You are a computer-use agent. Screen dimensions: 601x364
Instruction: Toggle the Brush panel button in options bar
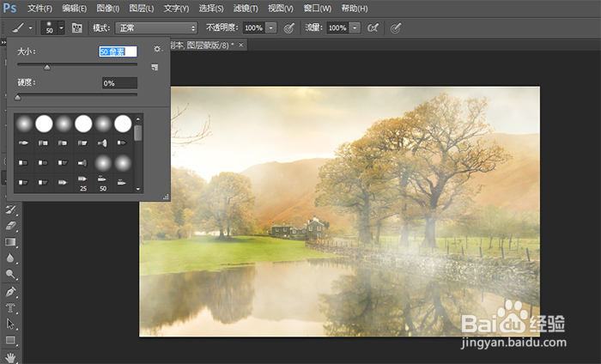coord(77,27)
